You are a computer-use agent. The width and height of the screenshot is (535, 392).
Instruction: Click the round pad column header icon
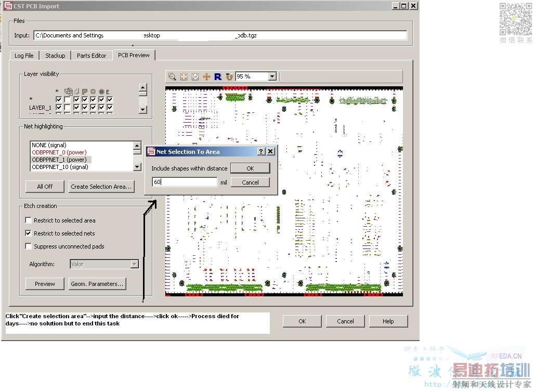click(93, 92)
